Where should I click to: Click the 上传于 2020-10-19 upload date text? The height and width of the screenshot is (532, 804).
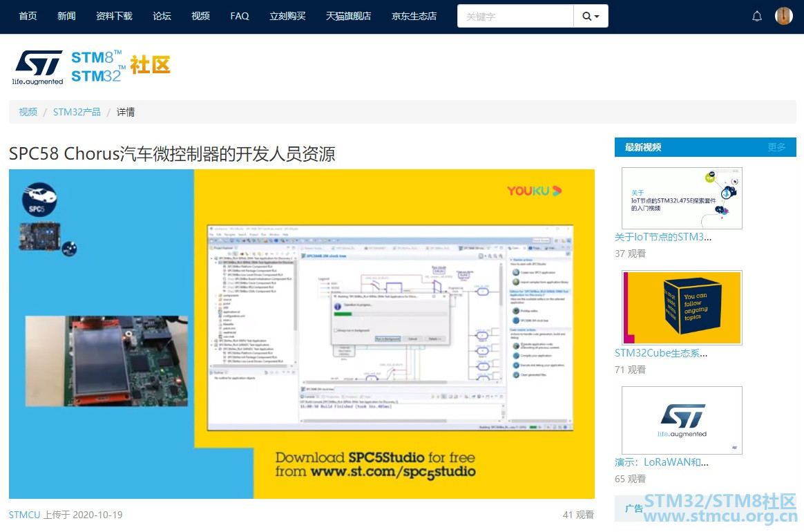tap(83, 515)
